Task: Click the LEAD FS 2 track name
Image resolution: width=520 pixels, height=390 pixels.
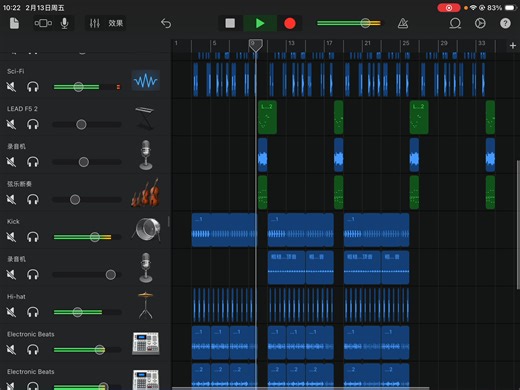Action: (x=22, y=109)
